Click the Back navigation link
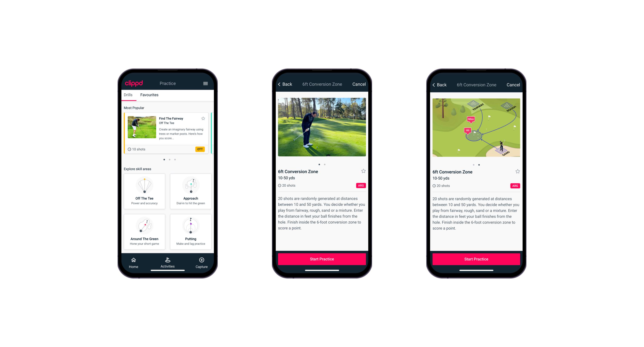The height and width of the screenshot is (347, 644). 286,84
